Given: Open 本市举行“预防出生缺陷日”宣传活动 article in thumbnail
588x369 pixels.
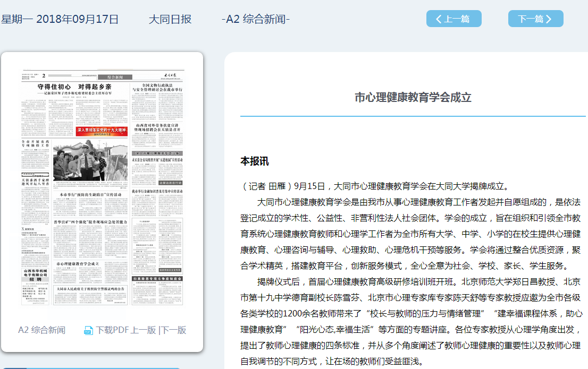Looking at the screenshot, I should click(90, 195).
